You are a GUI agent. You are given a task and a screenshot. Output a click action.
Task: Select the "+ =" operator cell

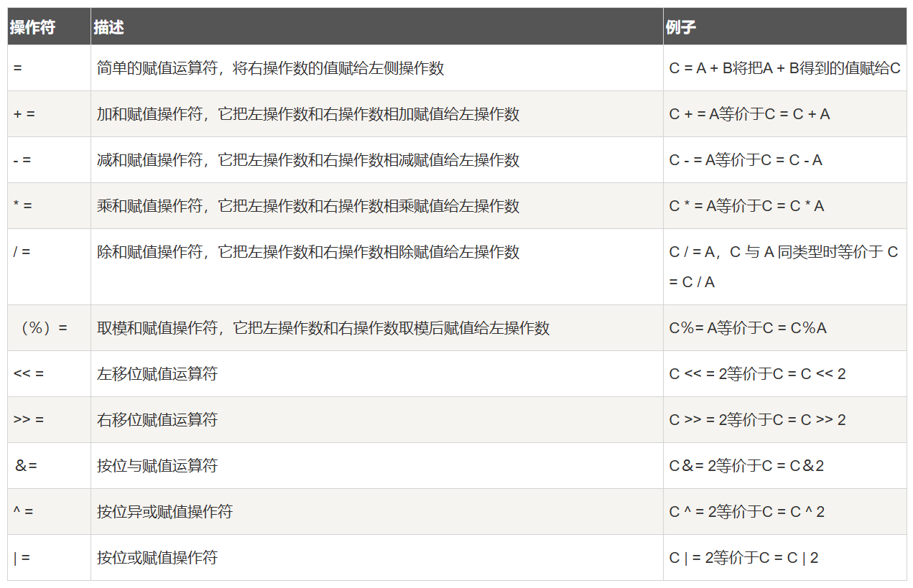tap(24, 114)
